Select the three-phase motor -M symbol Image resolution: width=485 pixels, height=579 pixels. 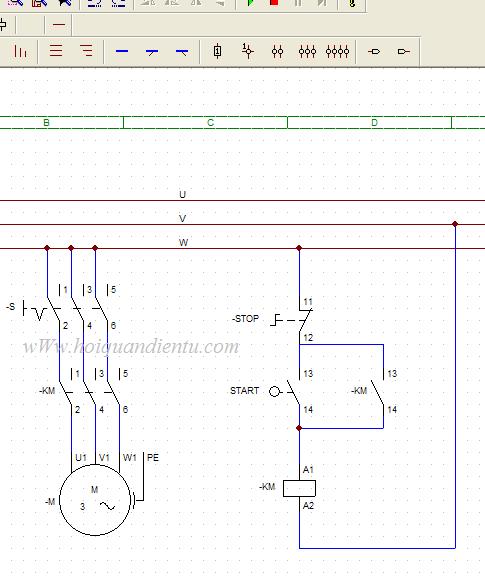tap(95, 499)
